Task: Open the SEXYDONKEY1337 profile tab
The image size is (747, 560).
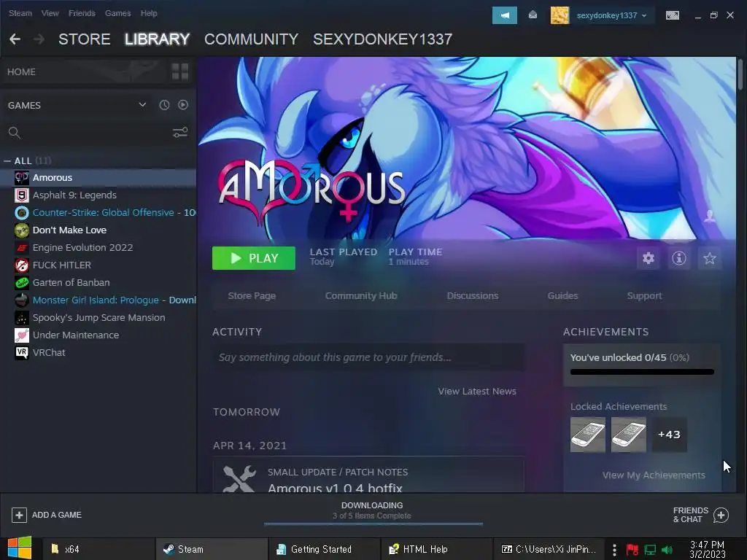Action: pyautogui.click(x=382, y=39)
